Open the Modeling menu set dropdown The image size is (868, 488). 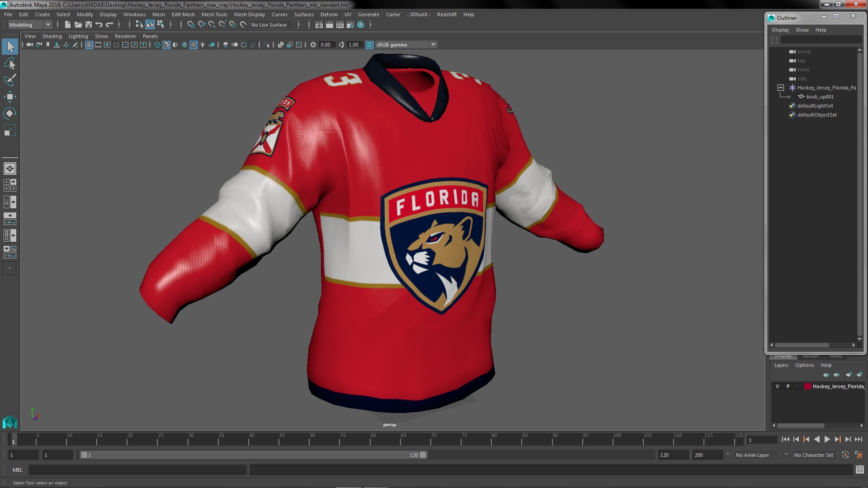pos(30,25)
